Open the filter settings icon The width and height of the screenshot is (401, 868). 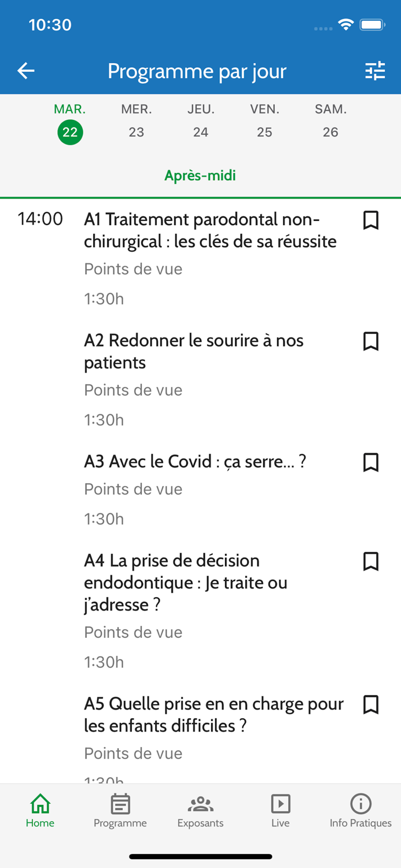pos(376,71)
